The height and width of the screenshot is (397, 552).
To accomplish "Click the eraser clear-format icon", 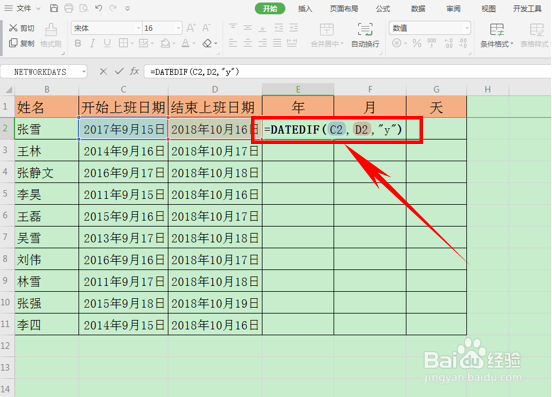I will pyautogui.click(x=207, y=43).
